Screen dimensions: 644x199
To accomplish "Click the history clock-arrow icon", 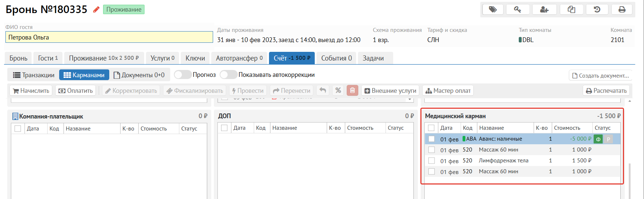I will coord(597,9).
